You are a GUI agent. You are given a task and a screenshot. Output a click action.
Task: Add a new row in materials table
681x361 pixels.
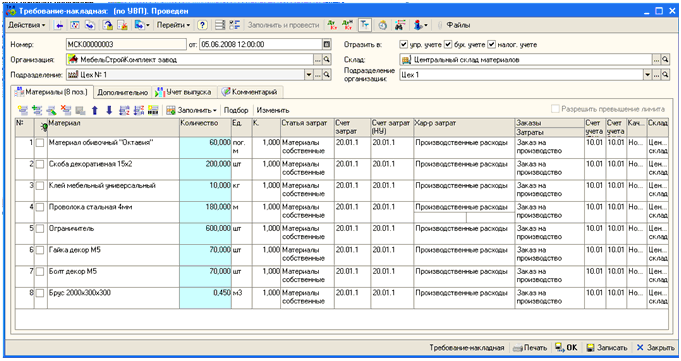coord(23,110)
